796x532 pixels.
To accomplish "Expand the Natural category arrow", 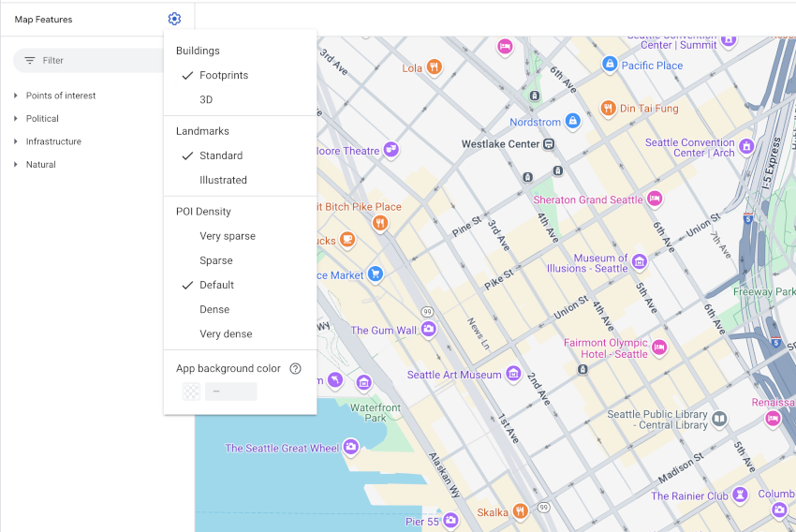I will 16,164.
